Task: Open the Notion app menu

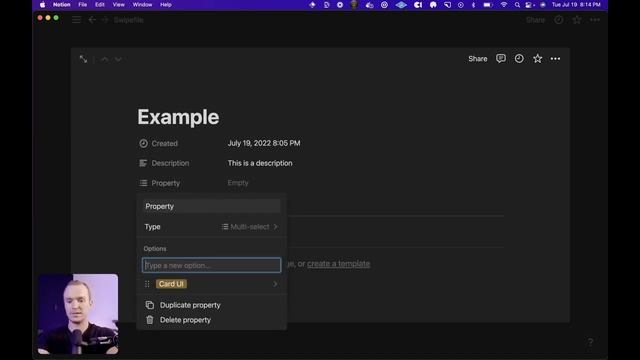Action: [62, 5]
